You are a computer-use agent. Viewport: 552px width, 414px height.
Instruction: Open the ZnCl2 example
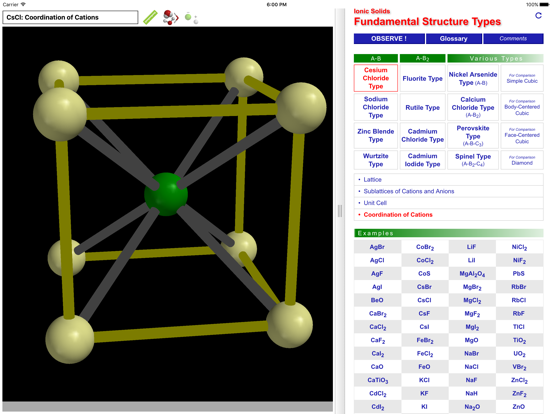tap(519, 380)
